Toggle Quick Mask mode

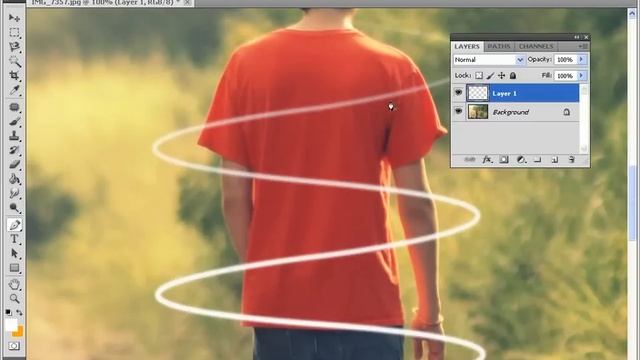click(14, 346)
